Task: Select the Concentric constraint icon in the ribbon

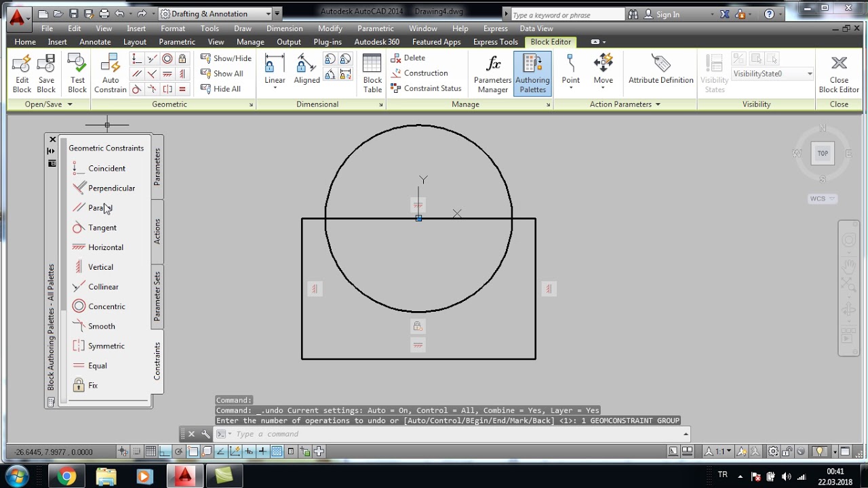Action: point(167,59)
